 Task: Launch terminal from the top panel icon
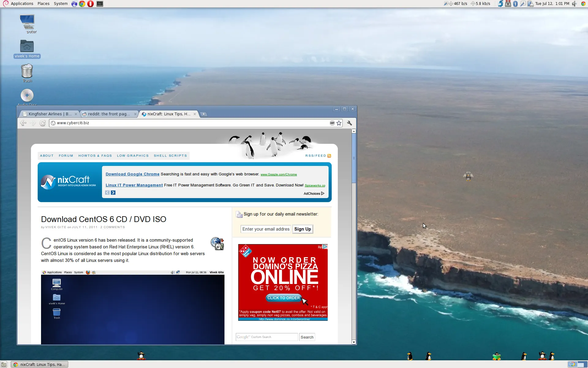pyautogui.click(x=100, y=4)
